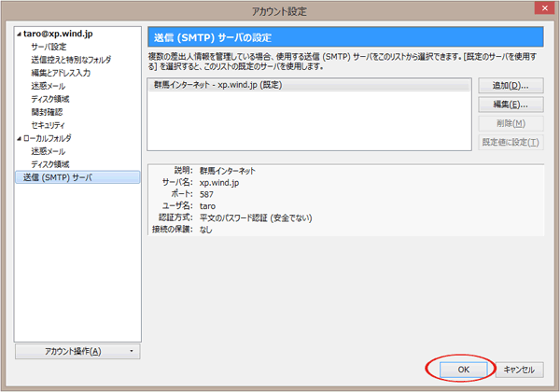
Task: Open セキュリティ settings
Action: (48, 125)
